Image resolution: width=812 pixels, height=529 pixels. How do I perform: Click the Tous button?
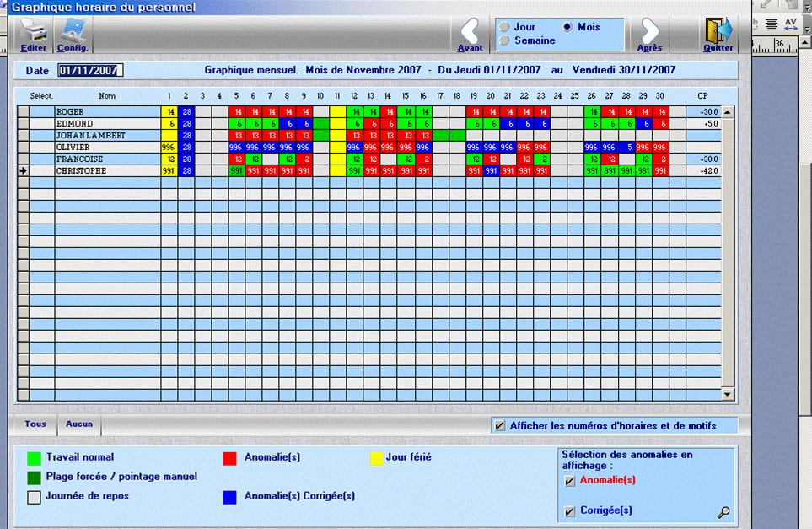(35, 424)
